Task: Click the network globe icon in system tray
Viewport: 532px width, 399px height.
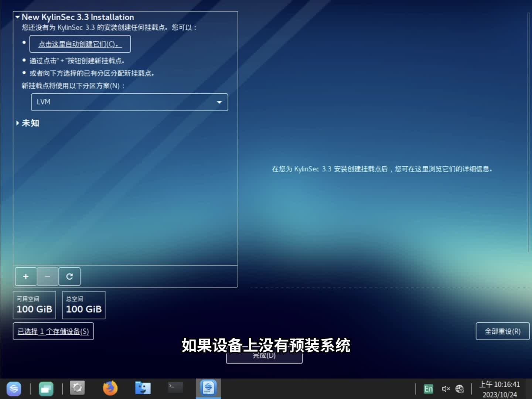Action: coord(460,389)
